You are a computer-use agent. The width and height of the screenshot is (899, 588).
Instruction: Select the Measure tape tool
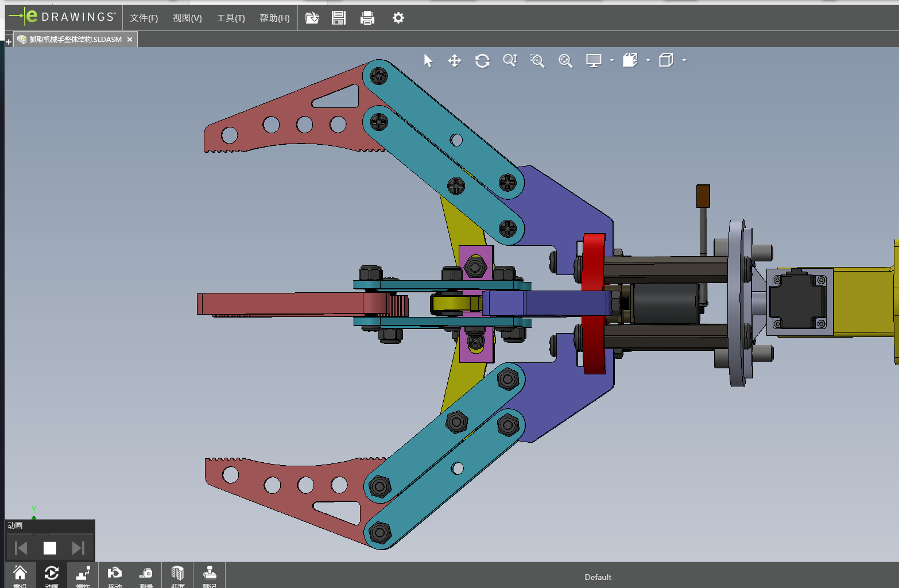(x=146, y=575)
